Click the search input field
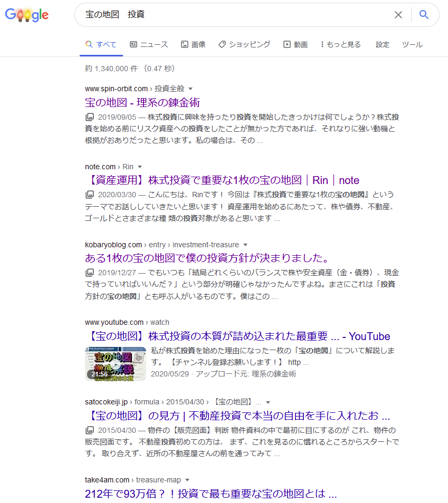The height and width of the screenshot is (503, 448). coord(232,15)
